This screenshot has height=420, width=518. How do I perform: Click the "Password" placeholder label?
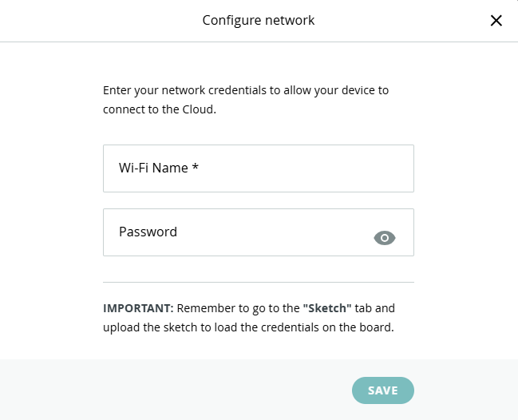point(148,232)
